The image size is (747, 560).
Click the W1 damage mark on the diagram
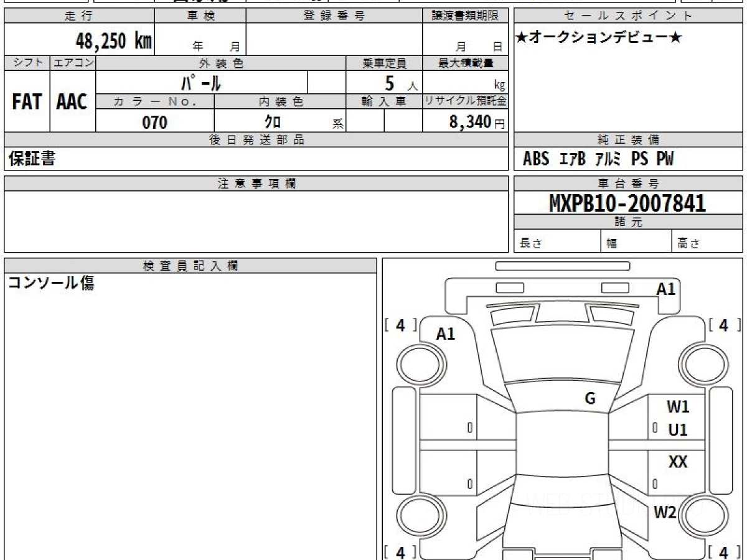(678, 408)
